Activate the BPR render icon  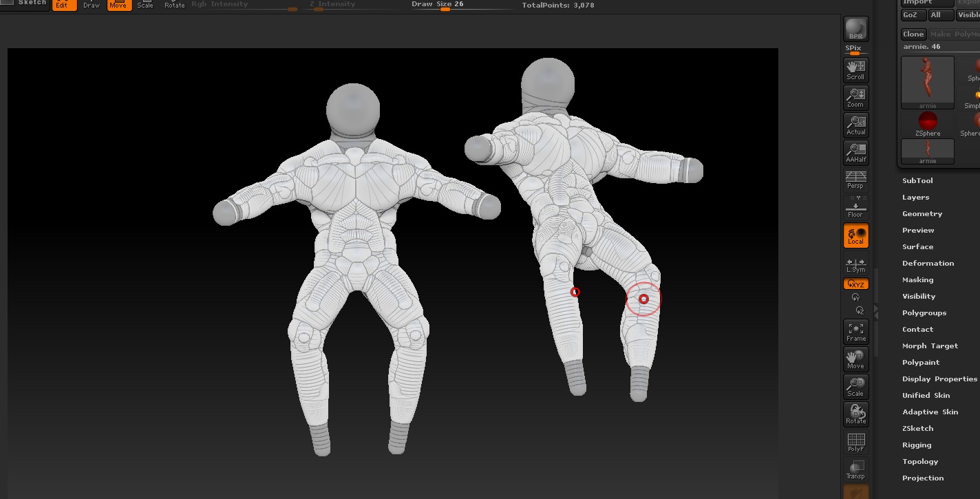pyautogui.click(x=855, y=28)
